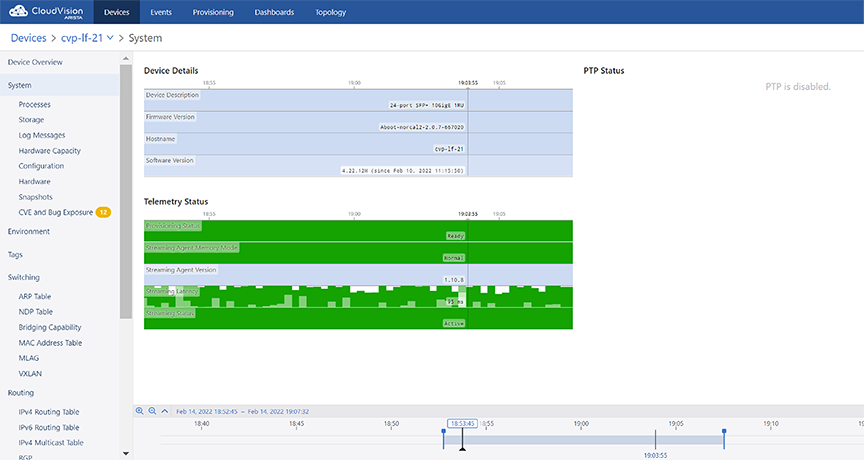Viewport: 864px width, 460px height.
Task: Click the 'PTP is disabled.' message
Action: click(x=798, y=86)
